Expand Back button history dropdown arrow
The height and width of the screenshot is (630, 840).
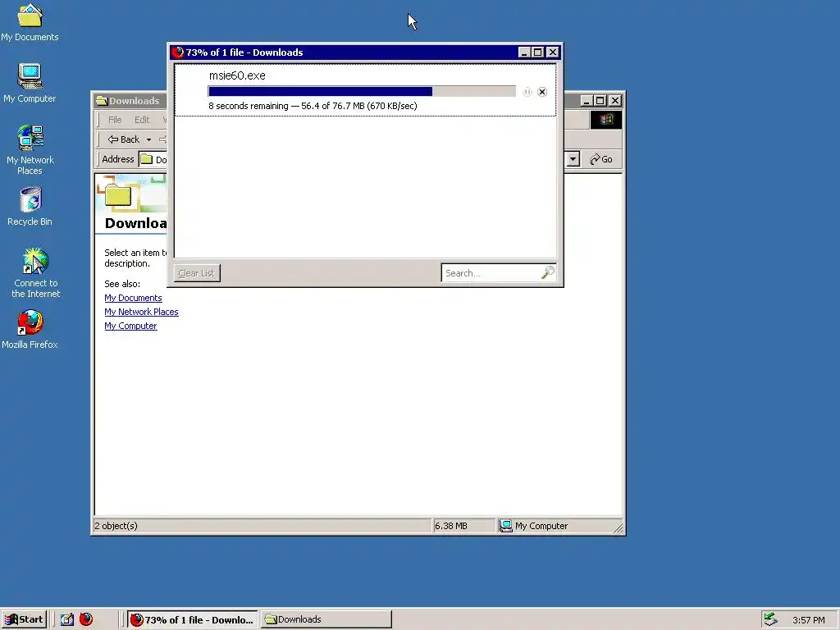[x=148, y=139]
